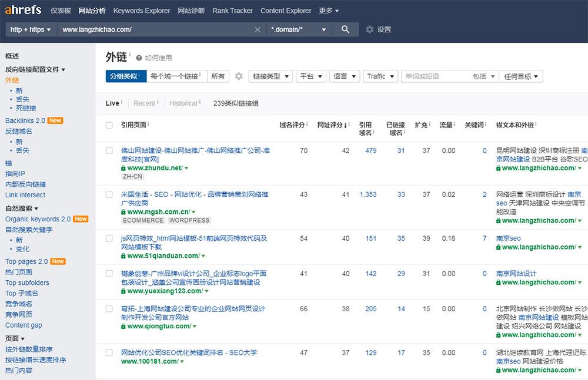Click the New badge next to Backlinks 2.0
The image size is (588, 380).
(55, 120)
